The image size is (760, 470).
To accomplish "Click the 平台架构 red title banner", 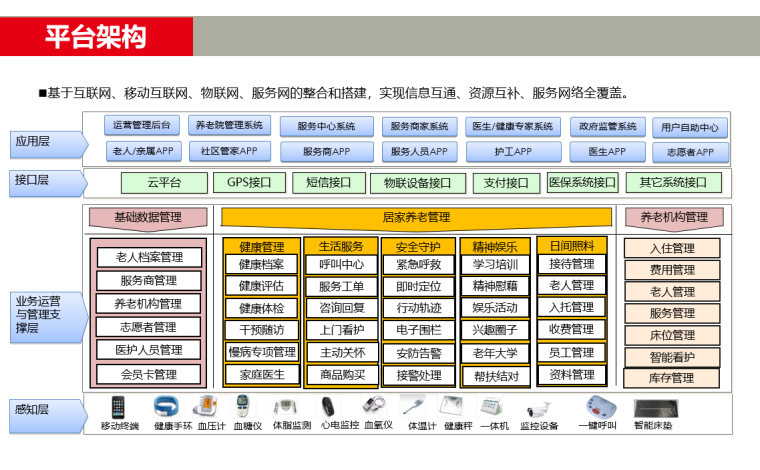I will 96,38.
